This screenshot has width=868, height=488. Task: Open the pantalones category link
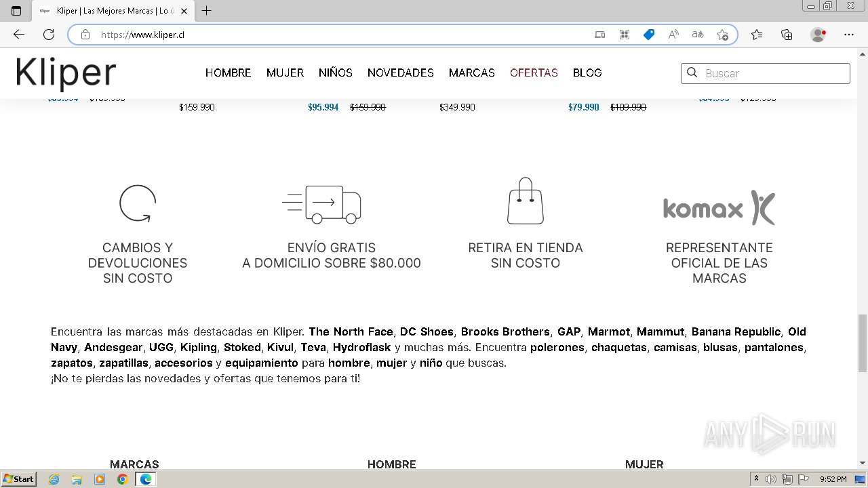point(774,347)
